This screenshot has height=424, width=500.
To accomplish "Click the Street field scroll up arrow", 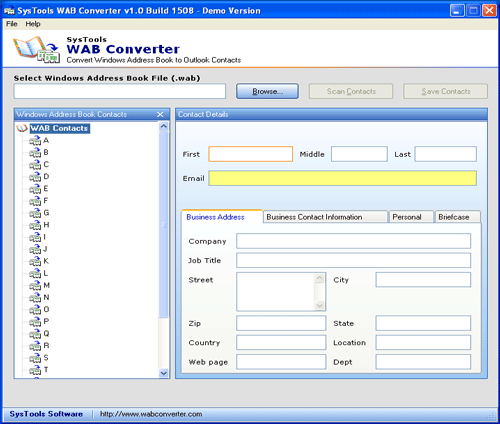I will point(320,278).
